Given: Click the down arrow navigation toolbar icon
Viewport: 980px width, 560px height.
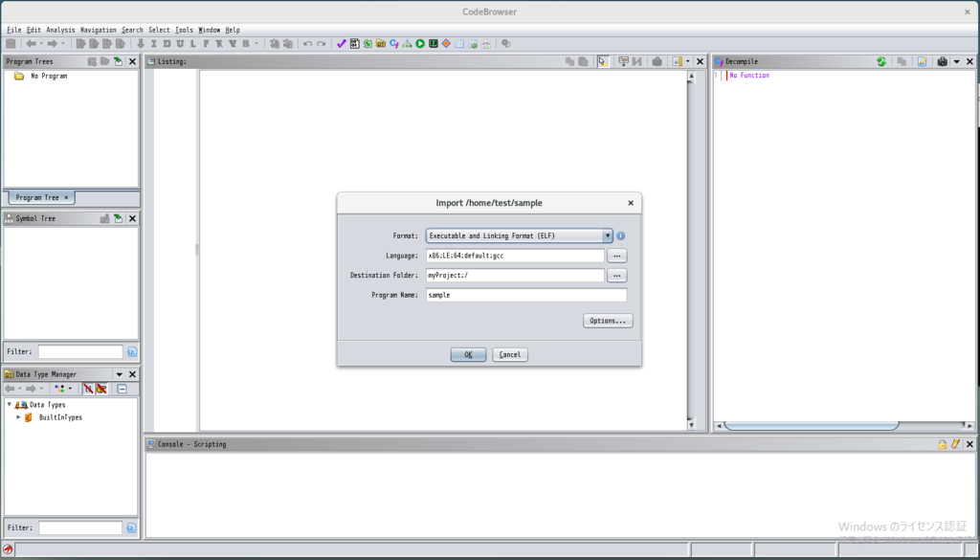Looking at the screenshot, I should point(141,44).
